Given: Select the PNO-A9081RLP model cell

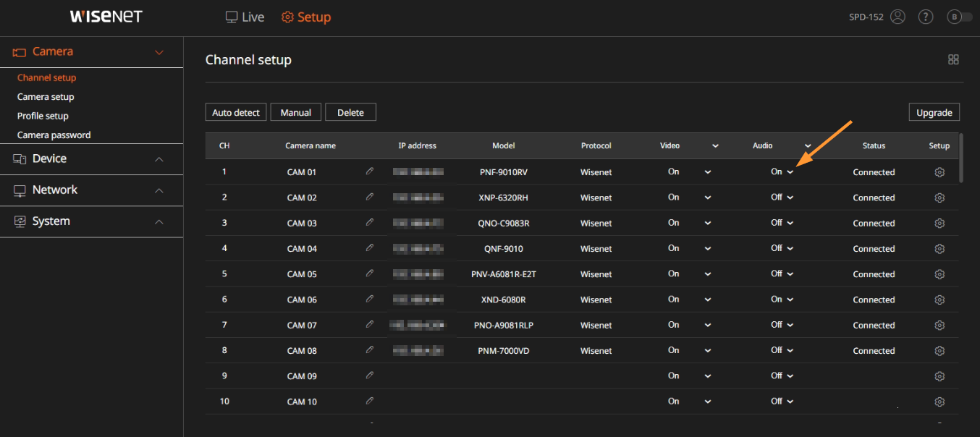Looking at the screenshot, I should click(503, 325).
